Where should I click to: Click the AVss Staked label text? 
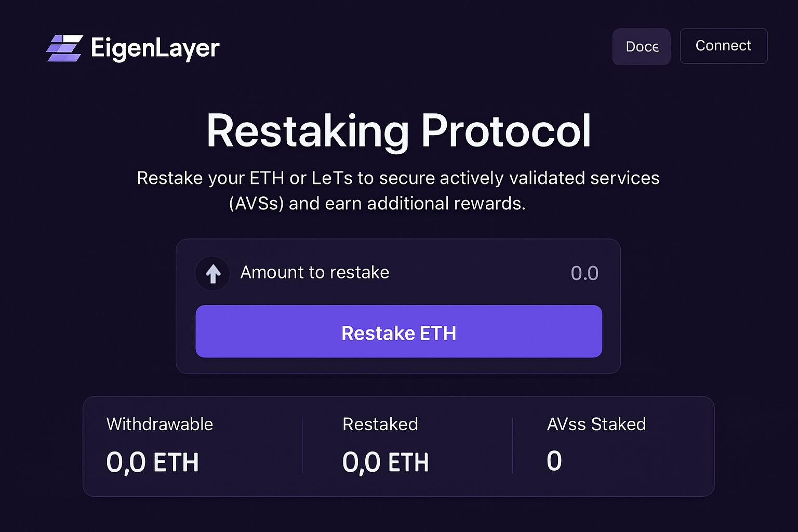(595, 424)
